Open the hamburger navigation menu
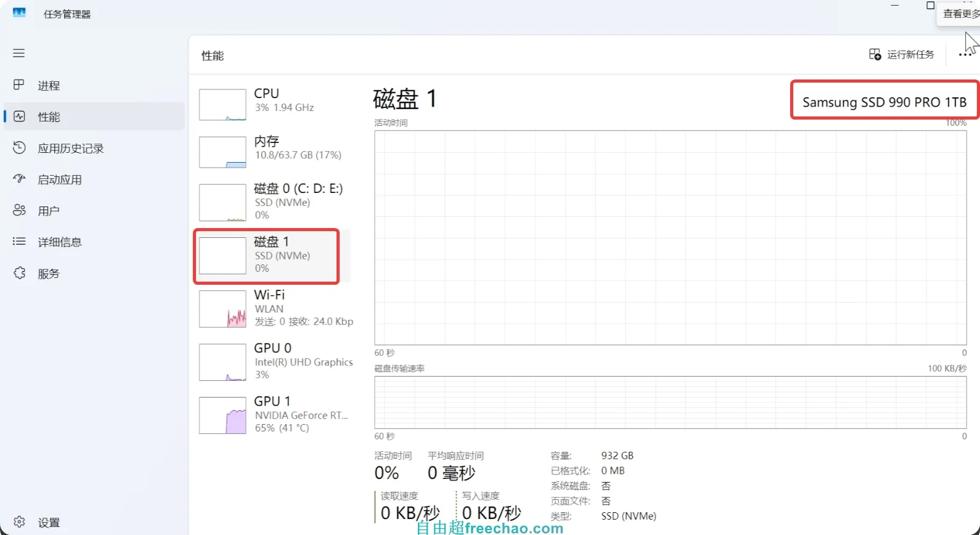 (x=19, y=54)
